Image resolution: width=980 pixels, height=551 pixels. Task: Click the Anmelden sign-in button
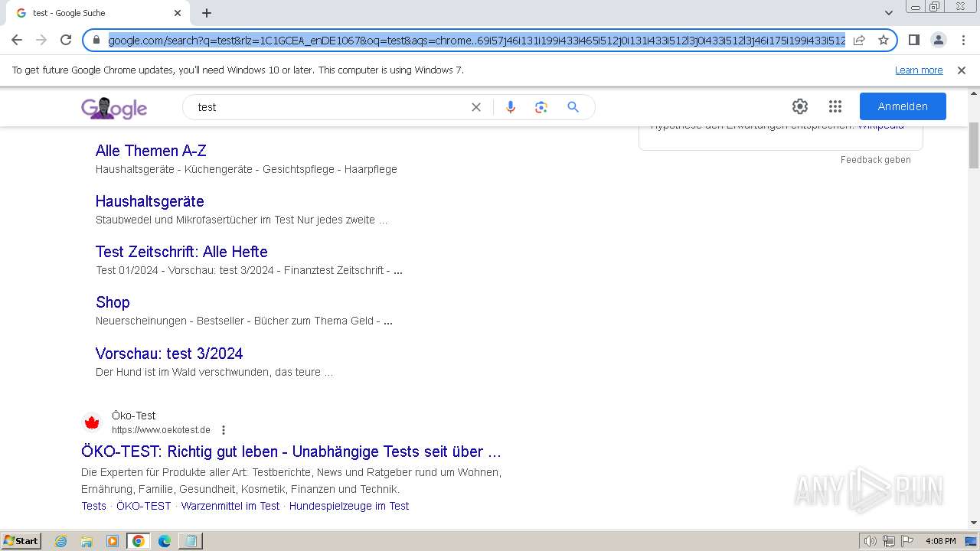(x=903, y=106)
